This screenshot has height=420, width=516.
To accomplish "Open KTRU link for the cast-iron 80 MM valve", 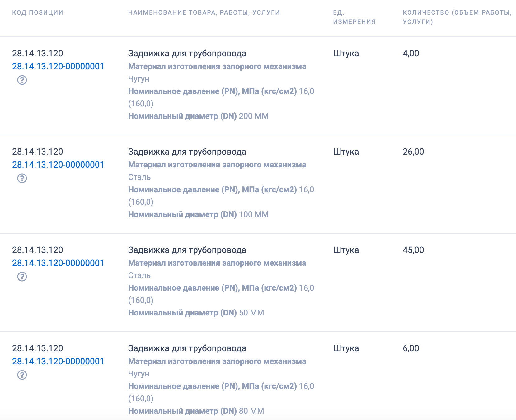I will pos(58,362).
